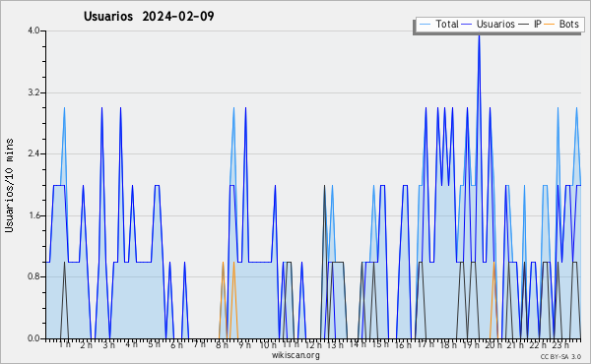Click the '8 h' x-axis label

[x=222, y=344]
